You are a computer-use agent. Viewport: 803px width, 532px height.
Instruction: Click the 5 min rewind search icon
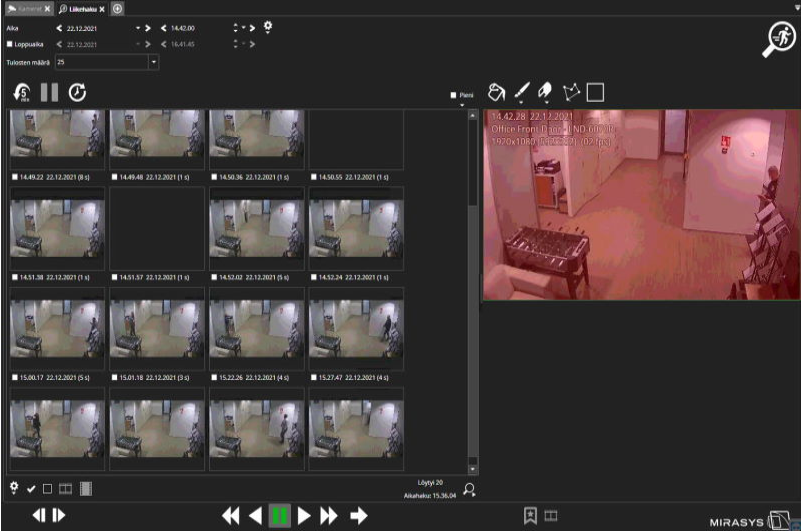(22, 93)
